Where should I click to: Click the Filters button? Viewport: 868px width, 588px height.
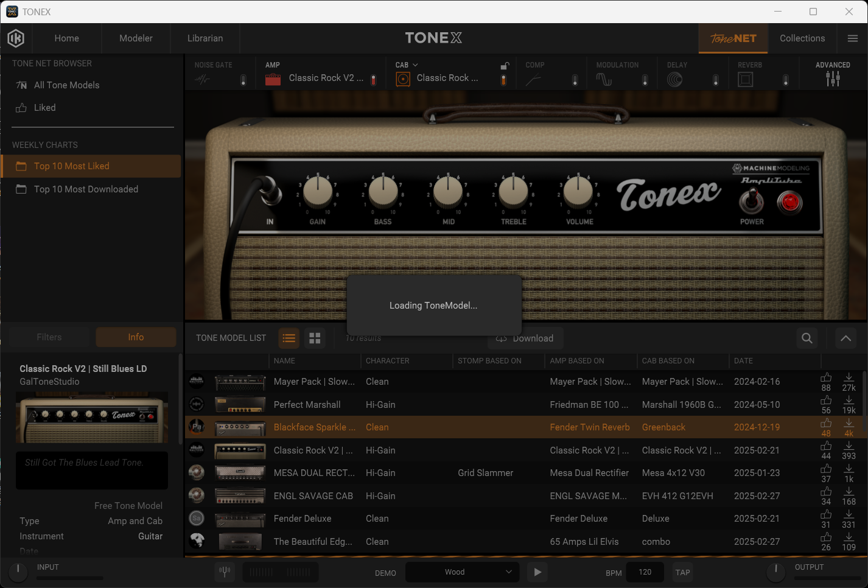point(49,337)
